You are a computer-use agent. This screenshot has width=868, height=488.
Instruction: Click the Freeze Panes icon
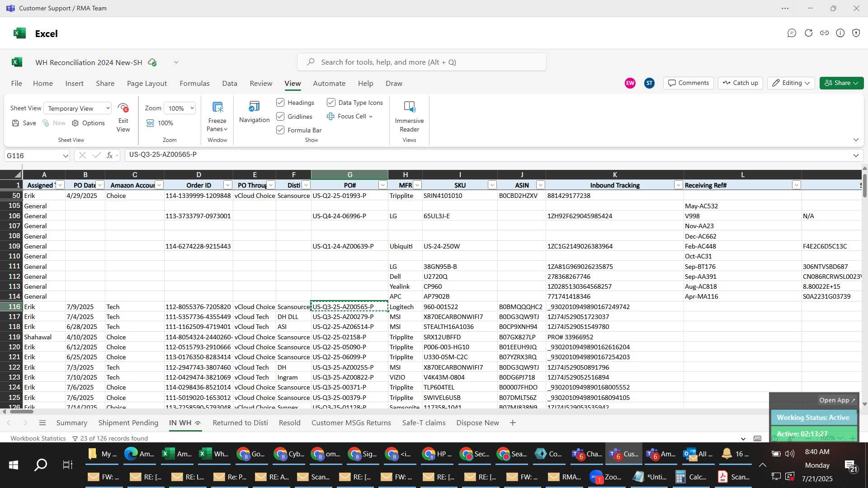pos(217,108)
